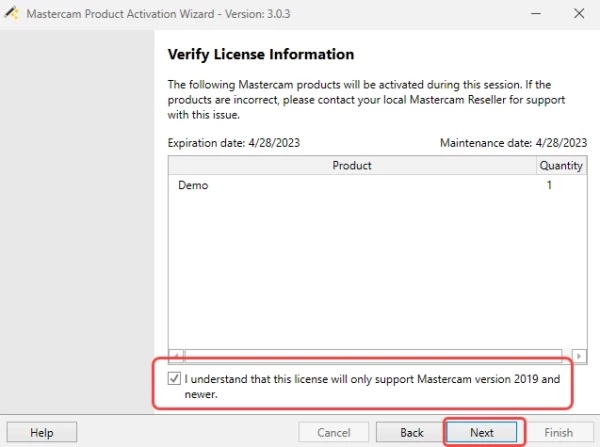This screenshot has height=447, width=600.
Task: Click the resize grip at the window corner
Action: 593,440
